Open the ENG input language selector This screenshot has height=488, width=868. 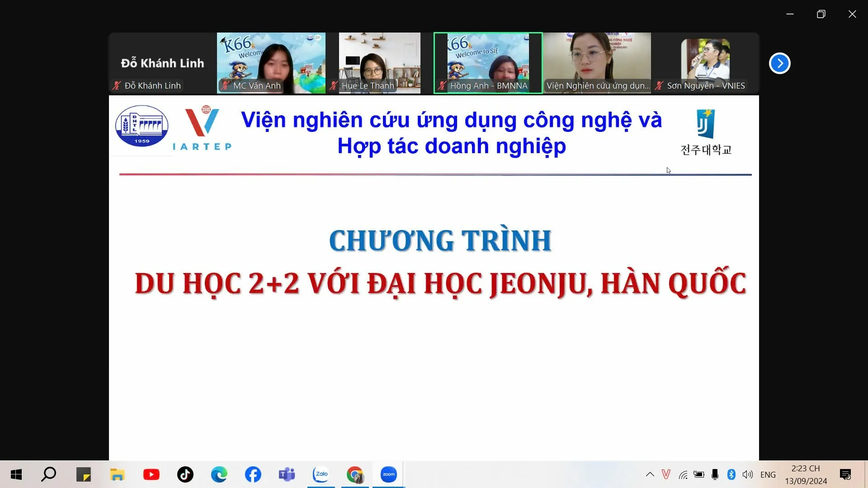tap(769, 474)
